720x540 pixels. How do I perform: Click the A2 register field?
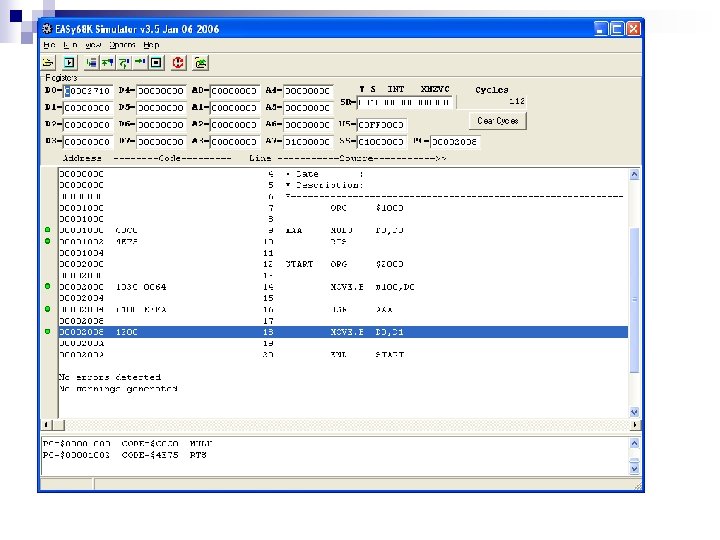pos(235,125)
